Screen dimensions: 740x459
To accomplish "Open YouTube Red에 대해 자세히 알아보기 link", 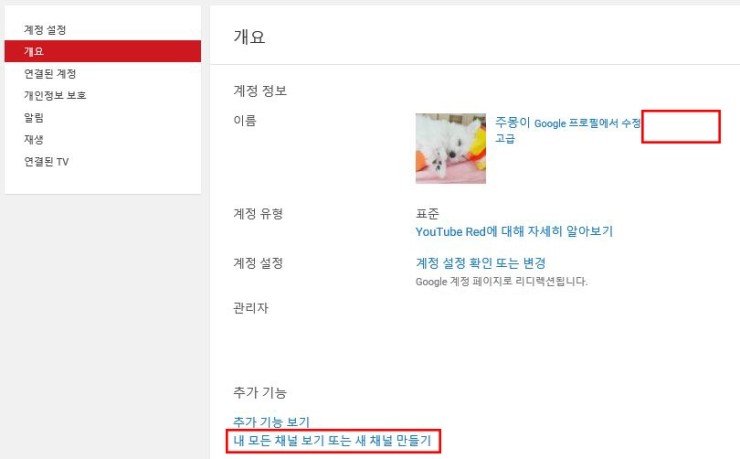I will click(514, 232).
